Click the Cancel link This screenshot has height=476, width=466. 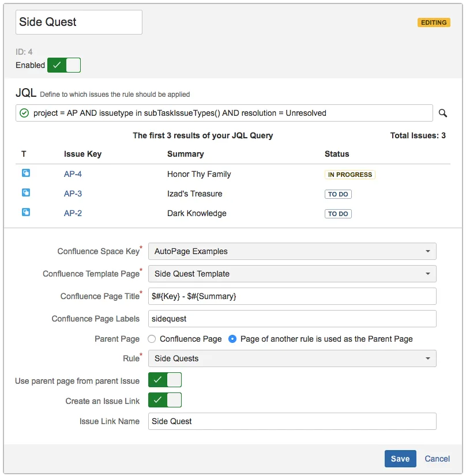pyautogui.click(x=437, y=459)
